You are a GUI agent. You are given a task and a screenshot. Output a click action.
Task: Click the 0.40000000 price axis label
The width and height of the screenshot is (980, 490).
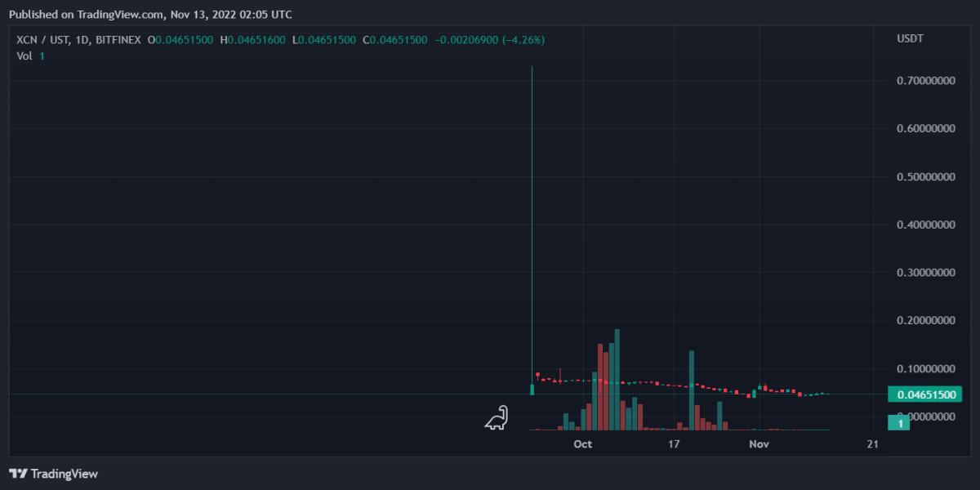coord(925,225)
